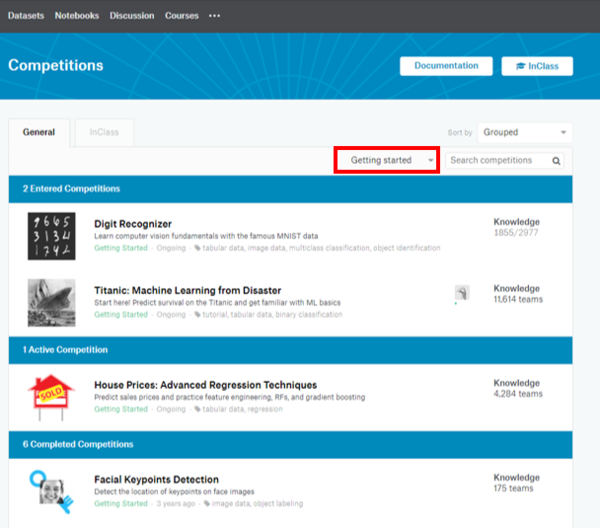Viewport: 600px width, 528px height.
Task: Click the '175 teams' text
Action: tap(513, 488)
